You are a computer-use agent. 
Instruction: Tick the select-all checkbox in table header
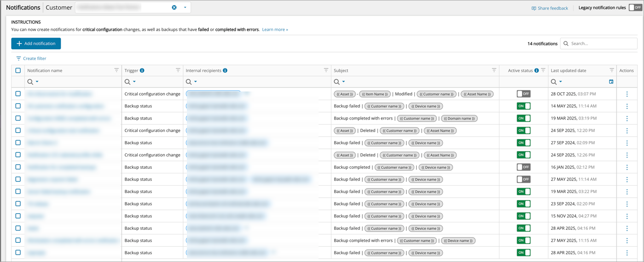click(18, 70)
